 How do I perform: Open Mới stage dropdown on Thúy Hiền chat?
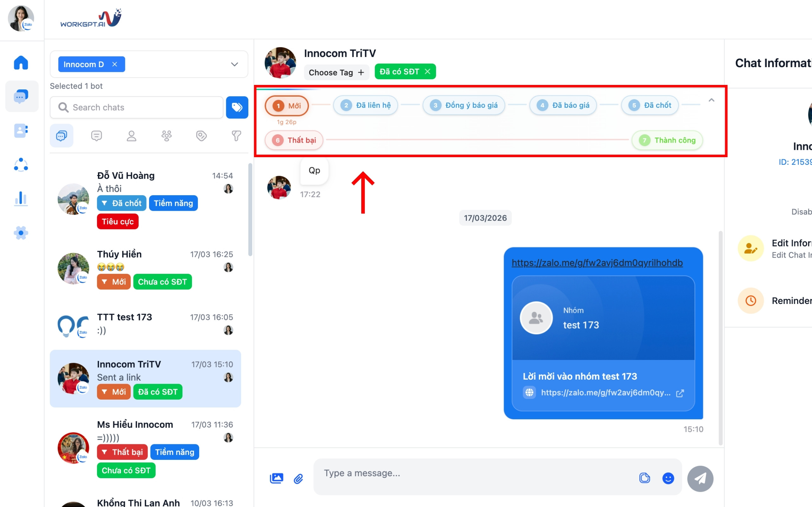[x=114, y=282]
